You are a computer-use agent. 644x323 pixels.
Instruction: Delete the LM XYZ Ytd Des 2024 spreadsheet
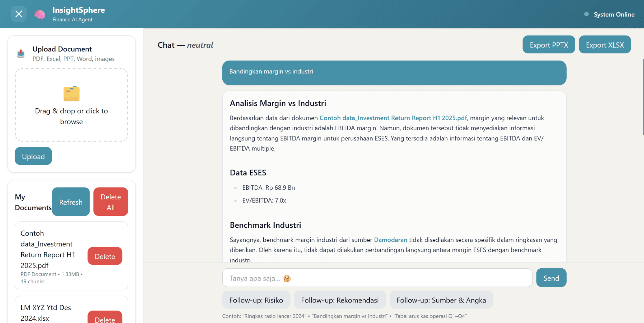[105, 319]
